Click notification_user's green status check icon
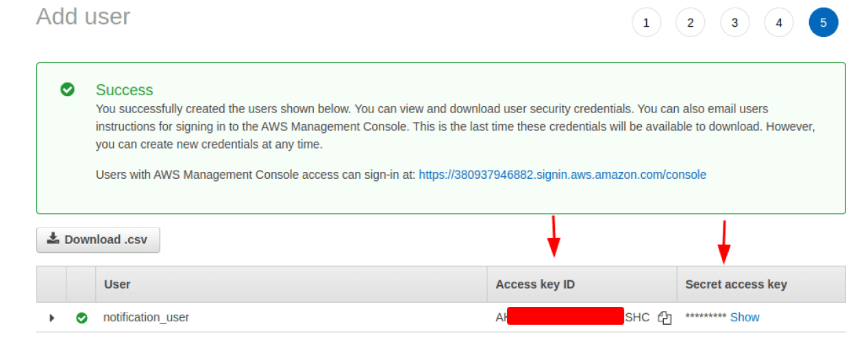Viewport: 868px width, 355px height. 82,318
